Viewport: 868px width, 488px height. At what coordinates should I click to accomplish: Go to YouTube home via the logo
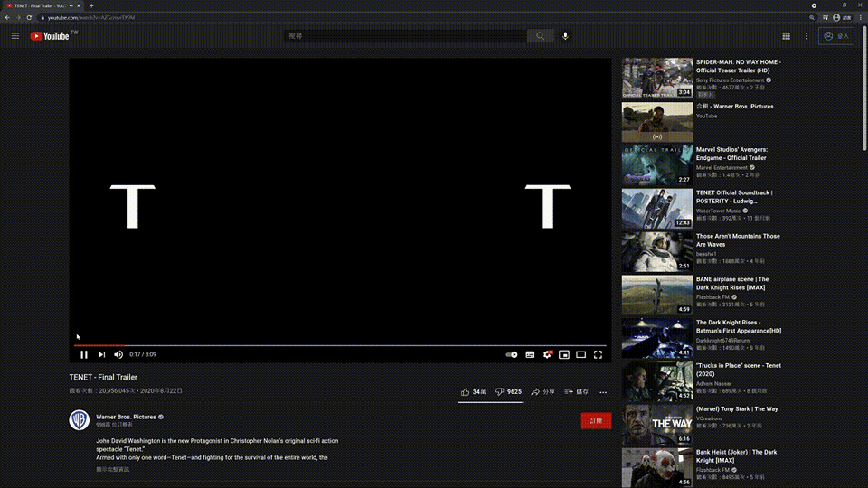(50, 36)
